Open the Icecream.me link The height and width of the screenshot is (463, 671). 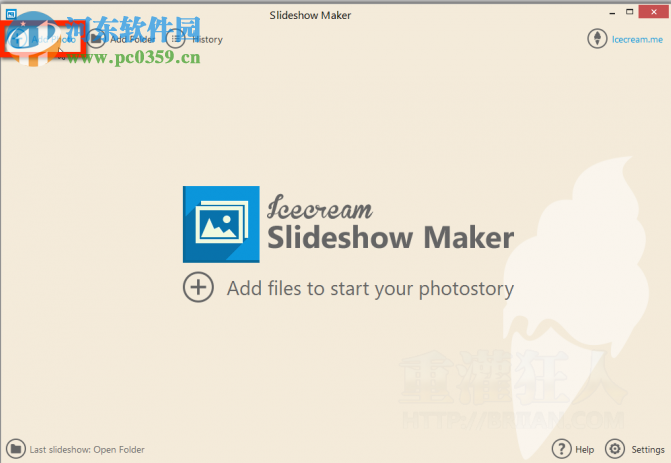coord(637,39)
